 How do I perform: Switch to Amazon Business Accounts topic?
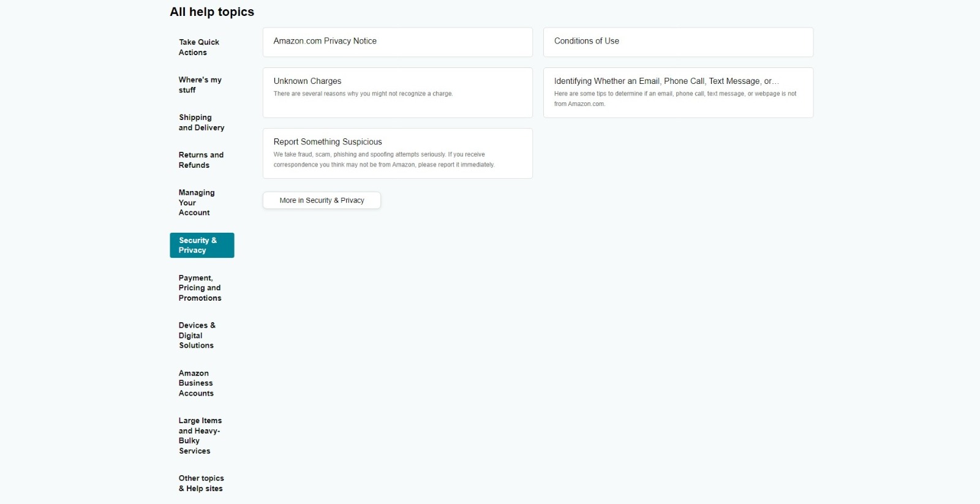pyautogui.click(x=196, y=383)
